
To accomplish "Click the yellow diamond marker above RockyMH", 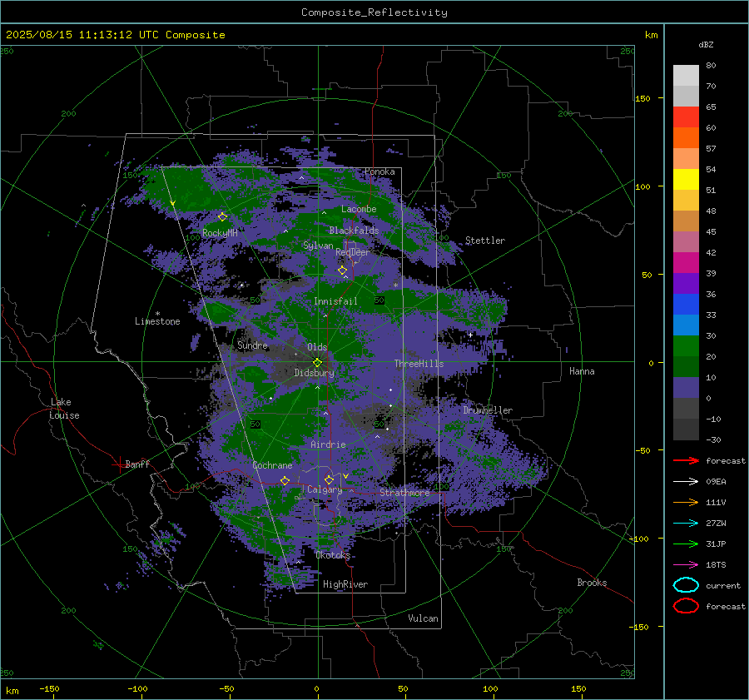I will coord(222,217).
